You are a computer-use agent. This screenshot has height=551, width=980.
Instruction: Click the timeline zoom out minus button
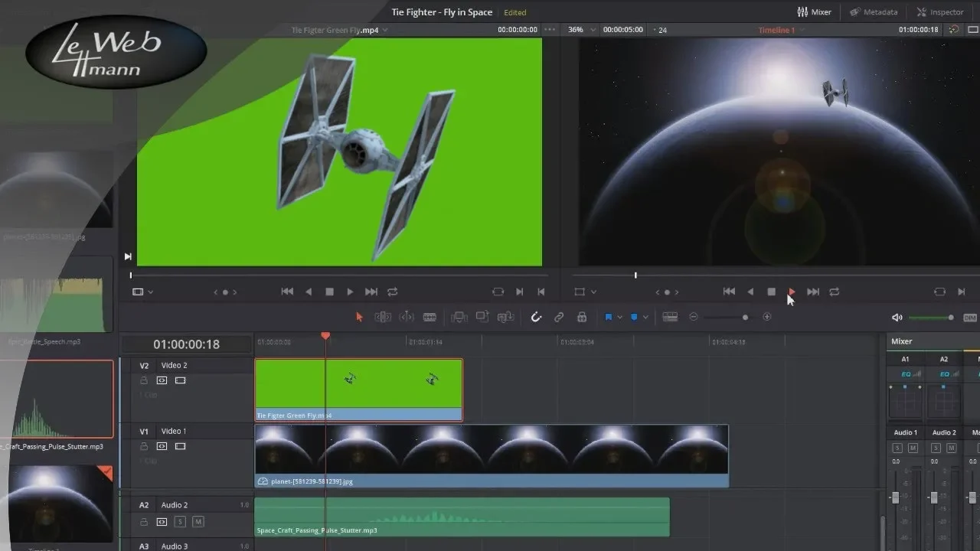pos(694,317)
